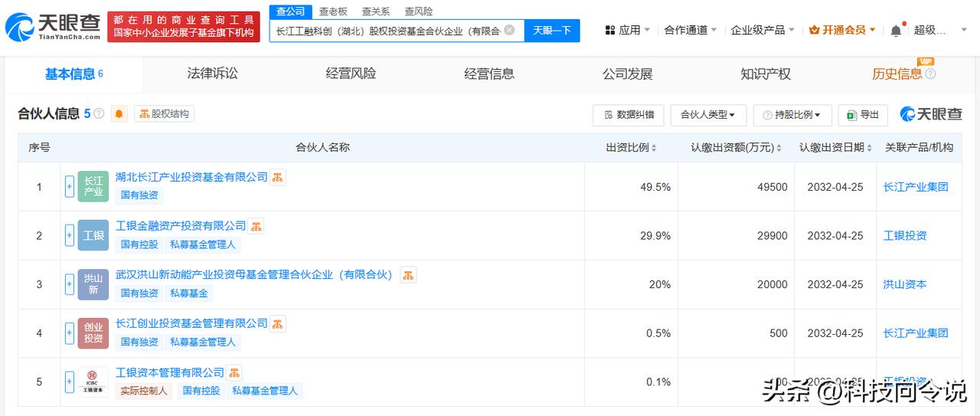Open 合伙人类型 filter dropdown
This screenshot has height=416, width=980.
pos(708,115)
